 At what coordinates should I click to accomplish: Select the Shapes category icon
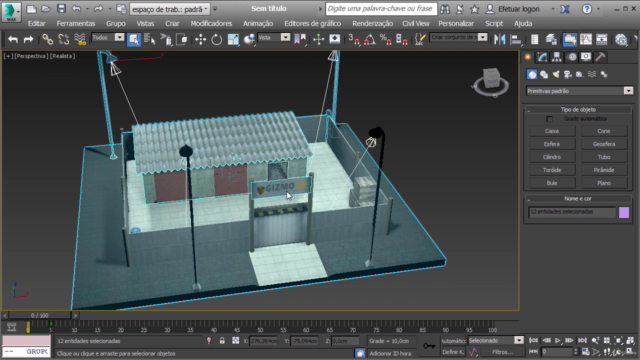[x=544, y=74]
